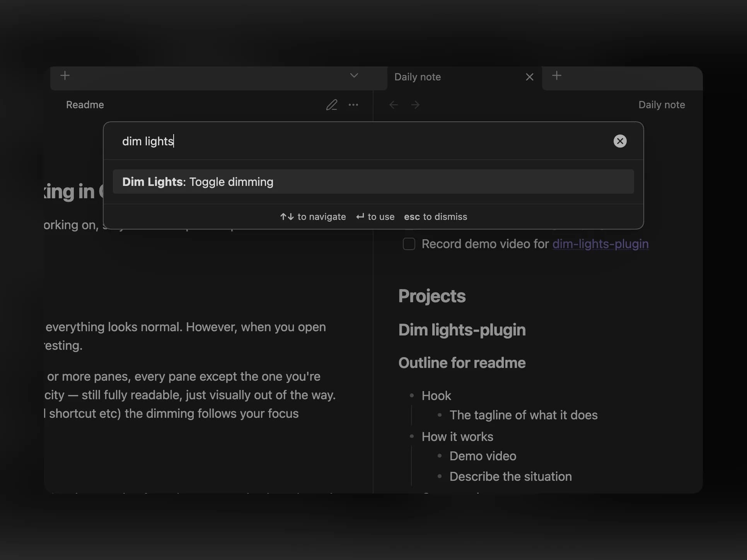Run the Dim Lights: Toggle dimming command
The width and height of the screenshot is (747, 560).
[x=373, y=182]
